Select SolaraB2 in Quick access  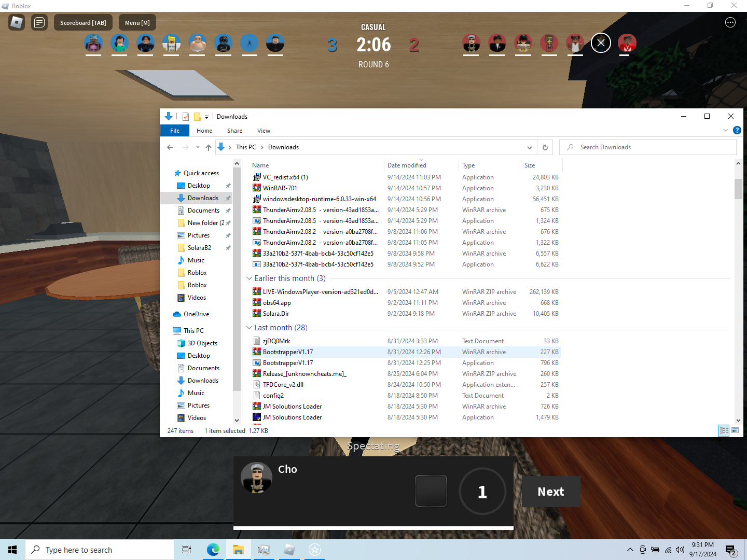(x=199, y=248)
